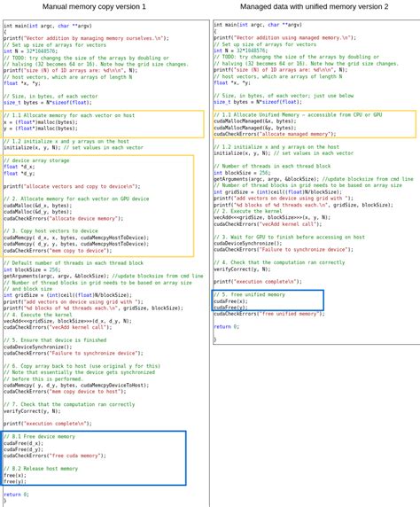Select comment "3. Wait for GPU to finish before accessing on host"

coord(290,237)
